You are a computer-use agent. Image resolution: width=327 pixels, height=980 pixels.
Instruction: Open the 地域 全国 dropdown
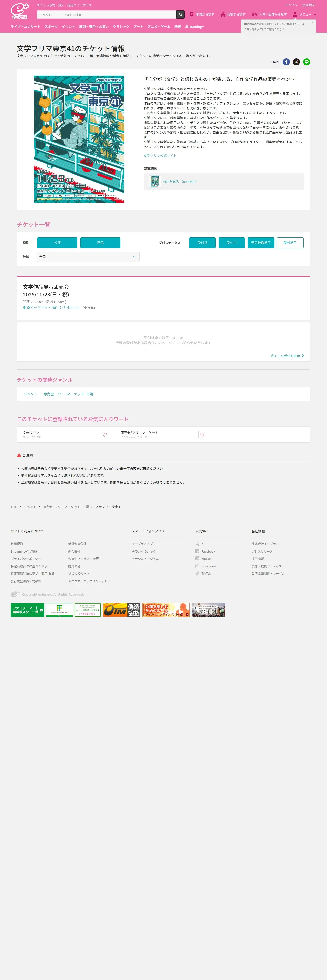[x=88, y=257]
